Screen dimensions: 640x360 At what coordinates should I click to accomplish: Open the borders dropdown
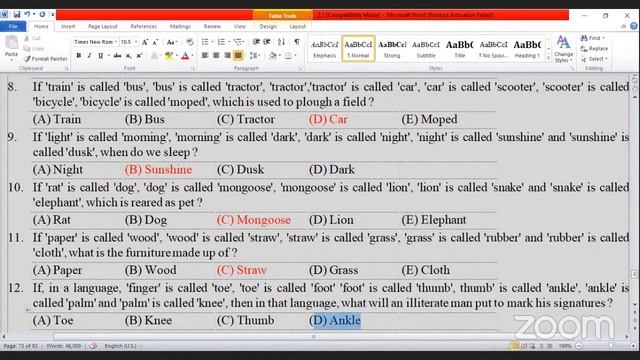(x=295, y=56)
